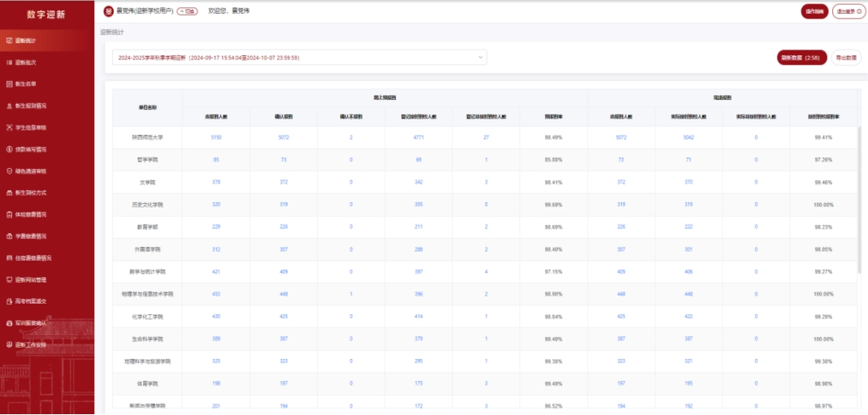Image resolution: width=868 pixels, height=415 pixels.
Task: Click the 学生信息审核 sidebar icon
Action: coord(8,128)
